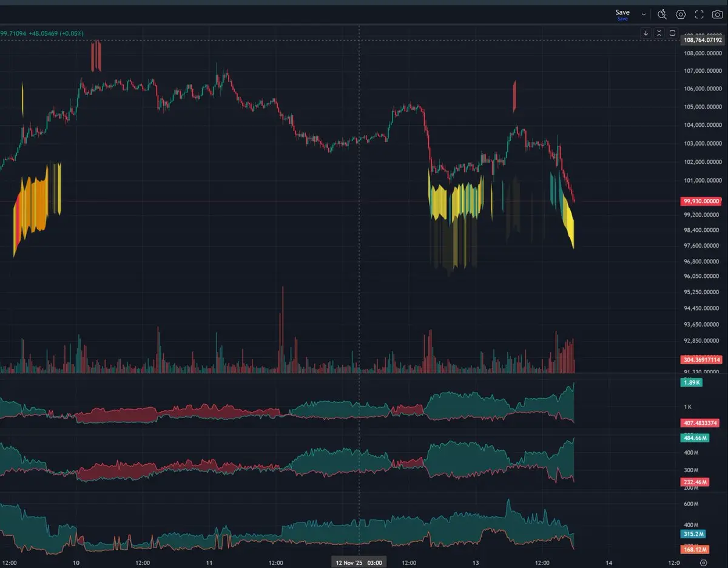Image resolution: width=728 pixels, height=568 pixels.
Task: Click the 600 M scale label in bottom pane
Action: click(691, 504)
